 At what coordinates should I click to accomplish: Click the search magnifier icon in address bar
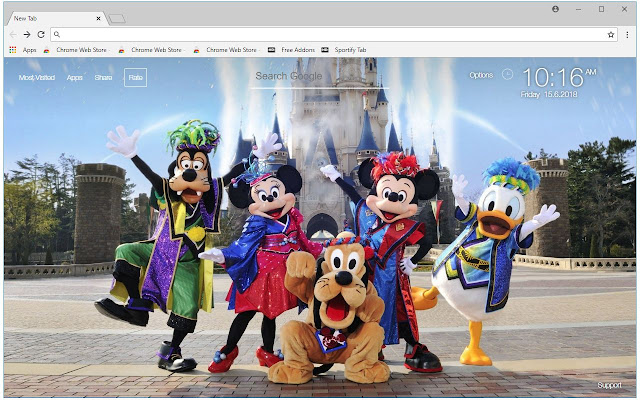57,35
